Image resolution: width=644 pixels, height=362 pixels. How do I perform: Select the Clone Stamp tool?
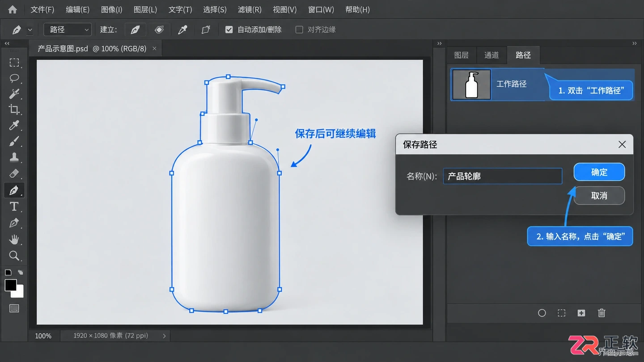click(14, 157)
